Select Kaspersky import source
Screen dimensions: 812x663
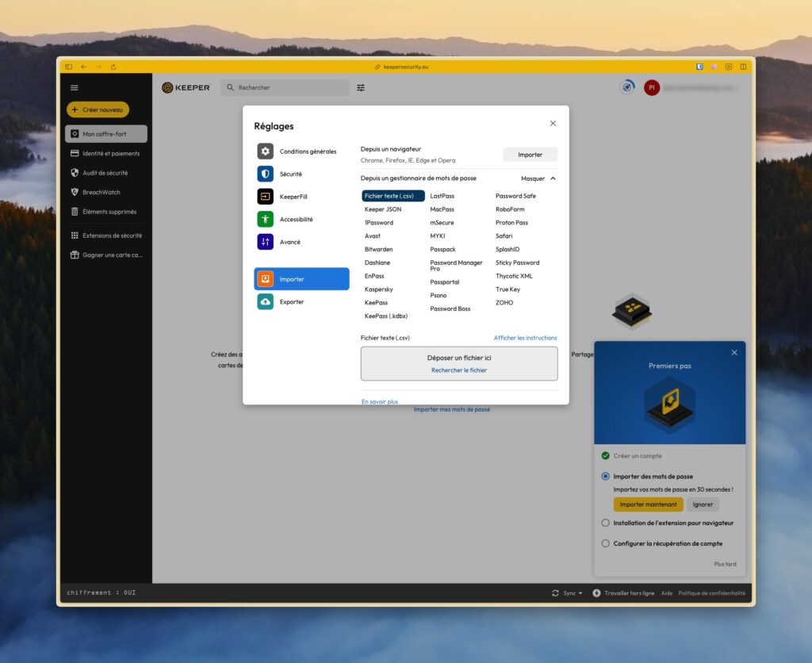pos(378,289)
